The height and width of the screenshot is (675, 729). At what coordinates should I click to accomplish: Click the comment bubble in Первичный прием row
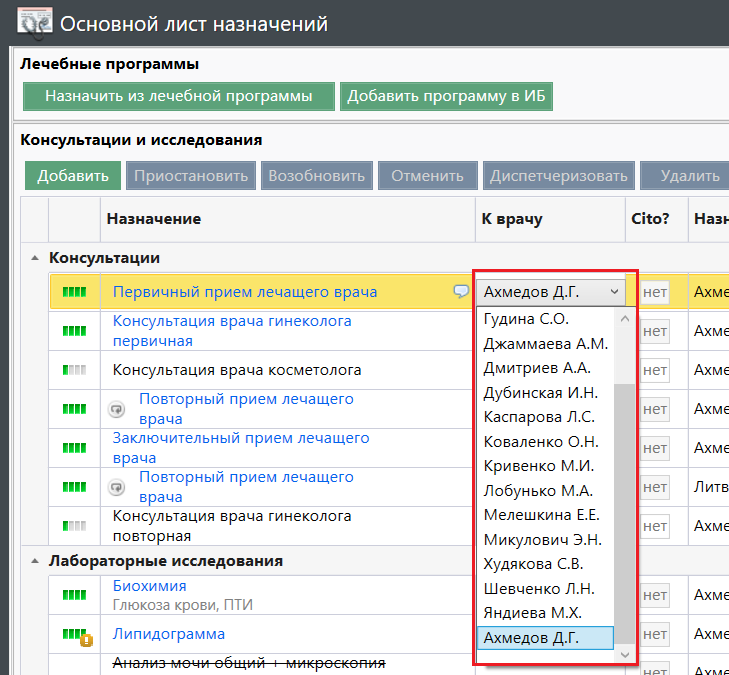coord(460,292)
